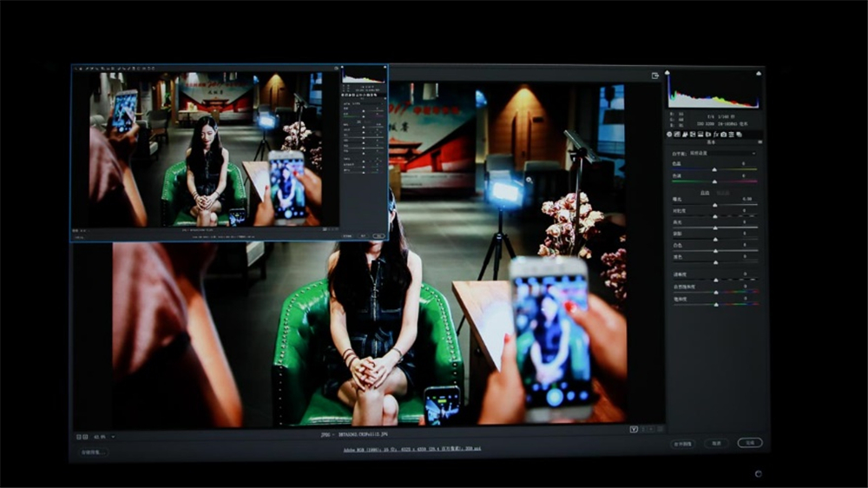Open the fx Effects panel tab icon
The image size is (868, 488).
tap(716, 135)
